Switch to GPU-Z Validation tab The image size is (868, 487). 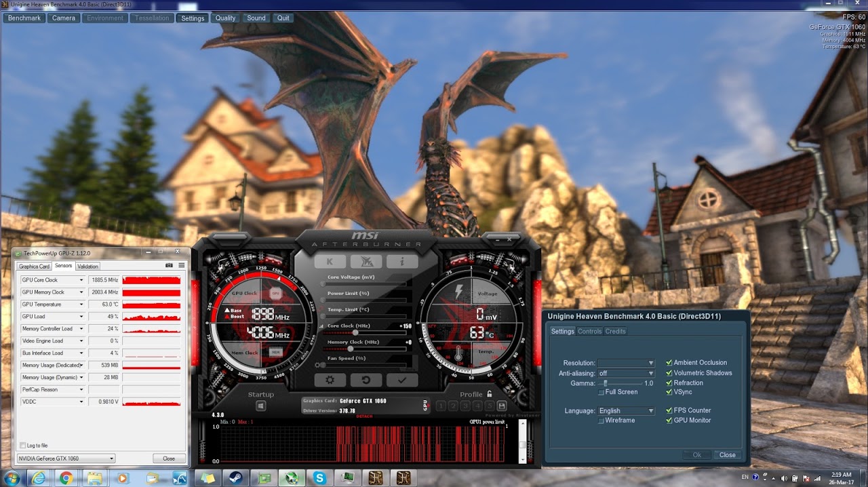pos(87,267)
